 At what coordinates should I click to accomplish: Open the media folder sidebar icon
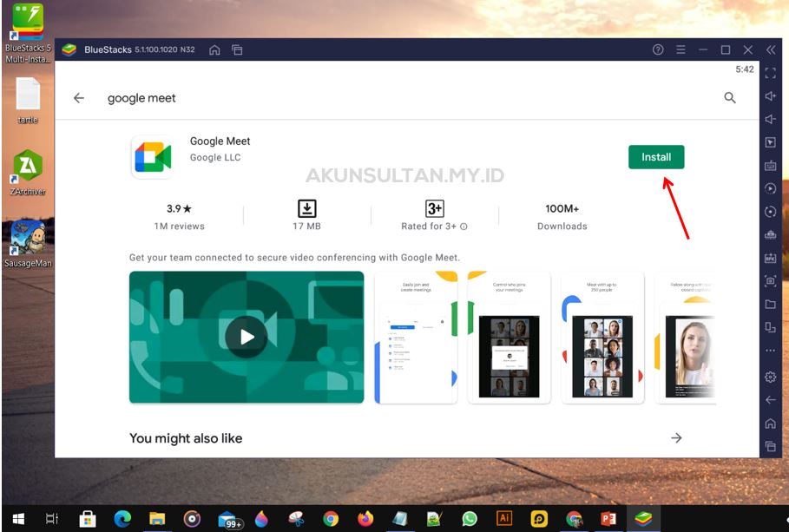click(x=771, y=304)
